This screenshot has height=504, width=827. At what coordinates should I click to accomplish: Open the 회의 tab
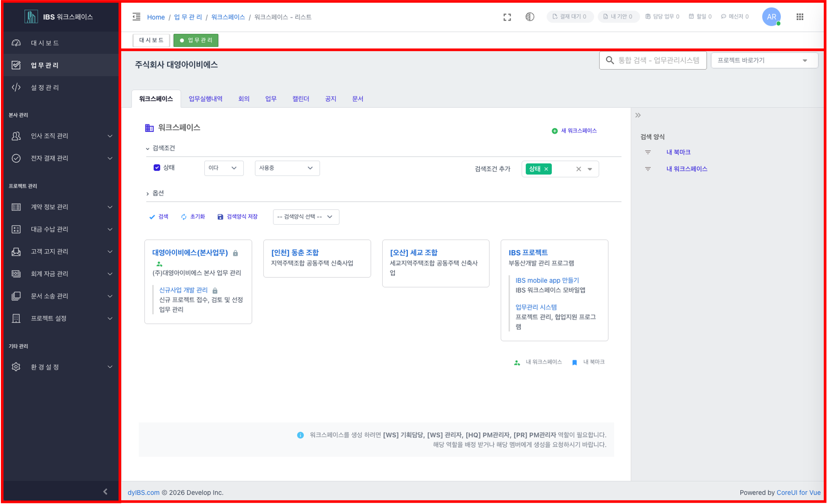pyautogui.click(x=244, y=99)
